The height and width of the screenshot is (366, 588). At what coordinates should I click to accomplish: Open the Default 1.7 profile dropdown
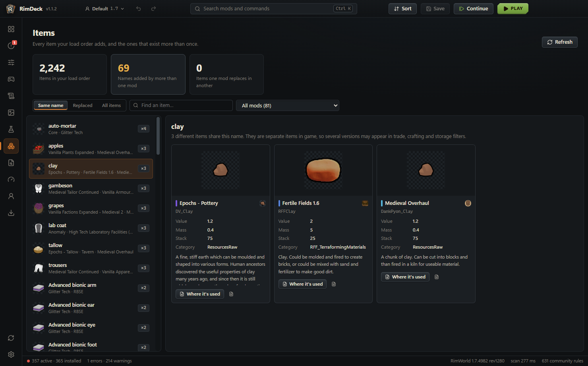click(x=105, y=9)
